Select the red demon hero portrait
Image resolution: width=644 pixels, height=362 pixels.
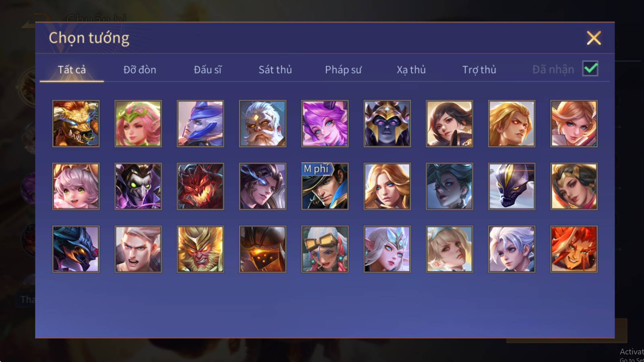[200, 186]
